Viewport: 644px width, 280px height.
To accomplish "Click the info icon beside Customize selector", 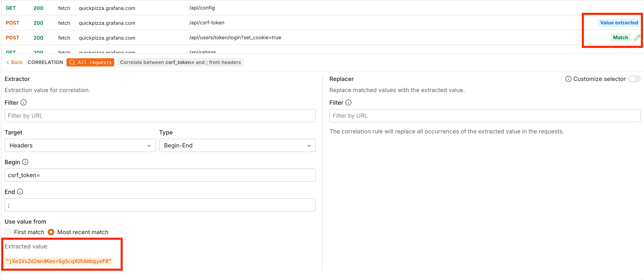I will pyautogui.click(x=568, y=79).
